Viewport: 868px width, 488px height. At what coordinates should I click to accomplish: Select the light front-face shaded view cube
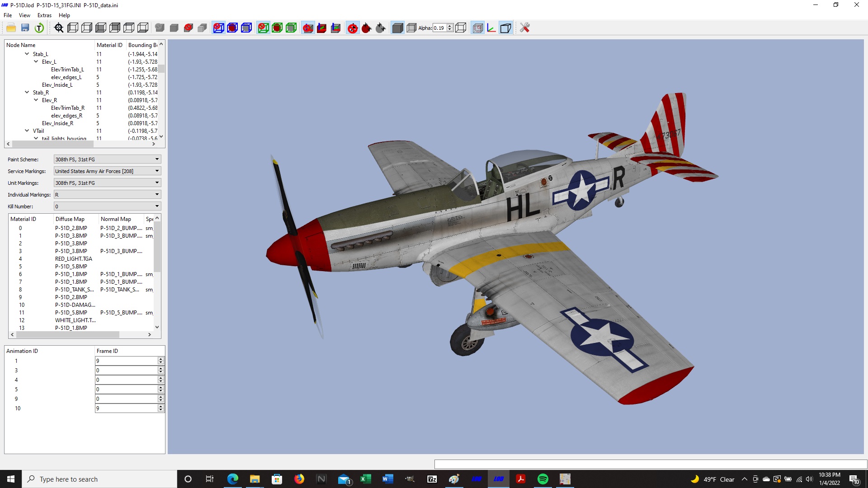[101, 28]
